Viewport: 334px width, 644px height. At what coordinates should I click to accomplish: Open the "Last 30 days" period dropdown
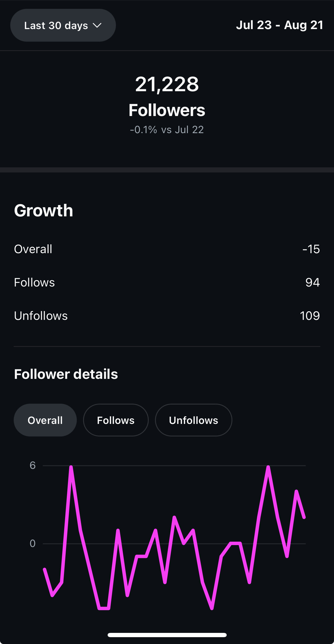click(56, 25)
